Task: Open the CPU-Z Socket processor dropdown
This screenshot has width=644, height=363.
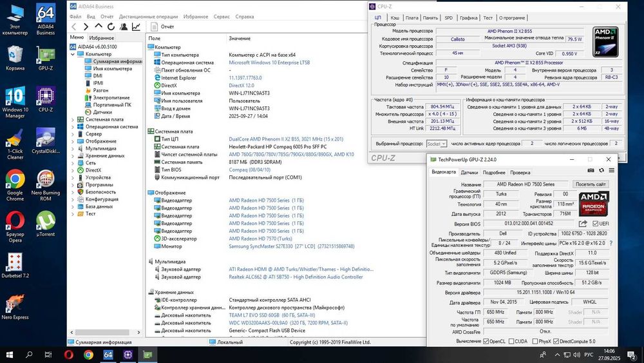Action: [x=436, y=144]
